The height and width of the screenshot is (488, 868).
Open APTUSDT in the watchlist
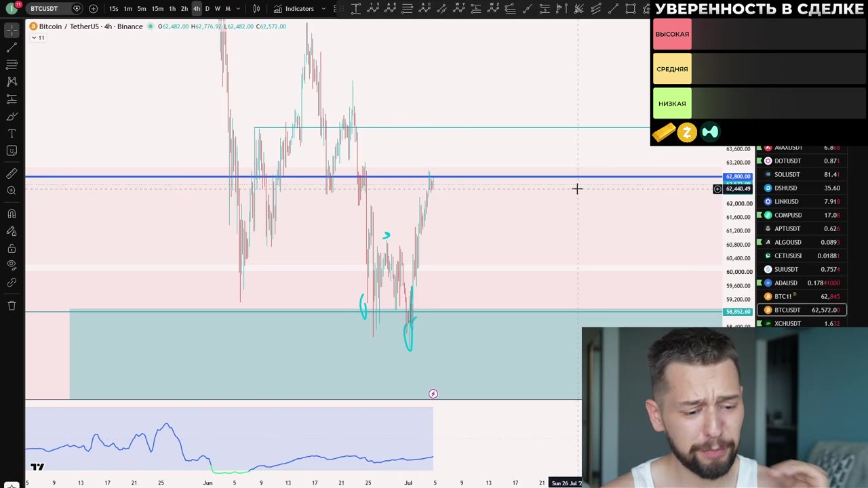(x=802, y=228)
